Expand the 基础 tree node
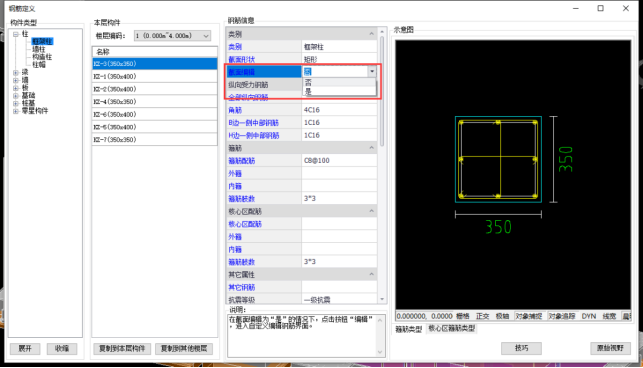Screen dimensions: 643x368 pos(16,96)
